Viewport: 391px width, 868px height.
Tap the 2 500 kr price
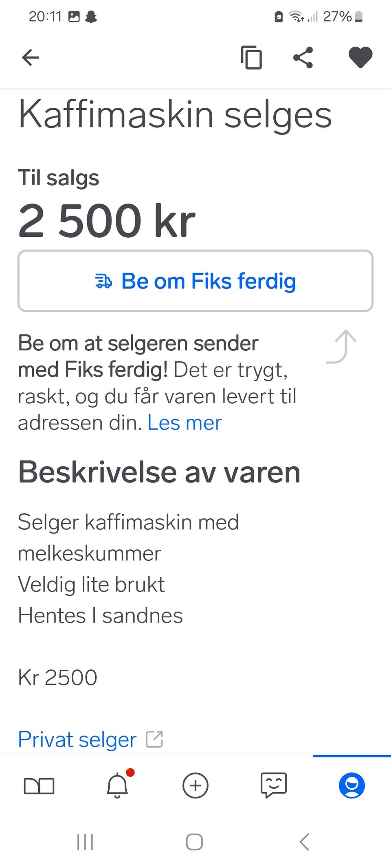coord(107,221)
